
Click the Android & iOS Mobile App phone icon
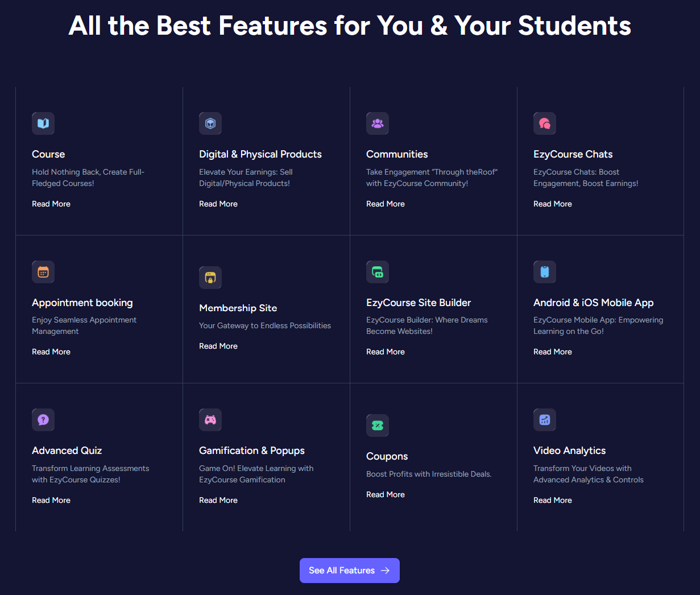point(545,272)
